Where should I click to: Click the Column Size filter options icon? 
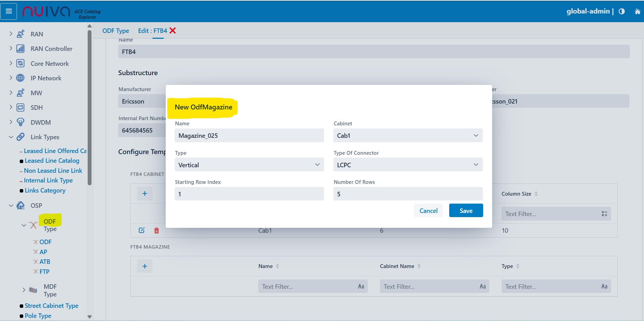point(604,214)
